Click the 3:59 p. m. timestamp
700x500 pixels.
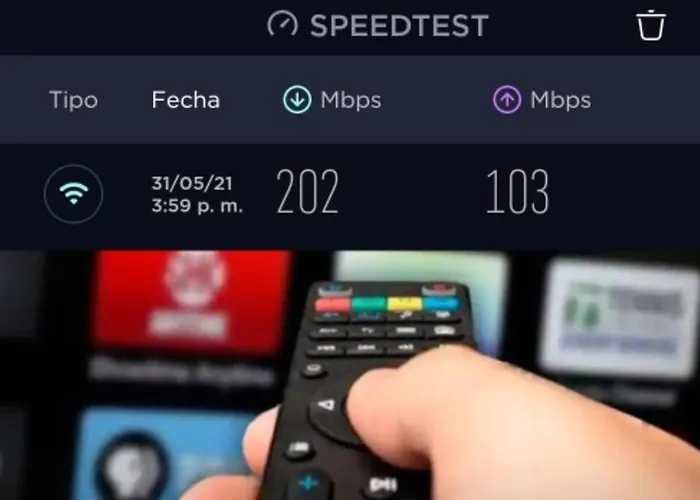[x=197, y=206]
